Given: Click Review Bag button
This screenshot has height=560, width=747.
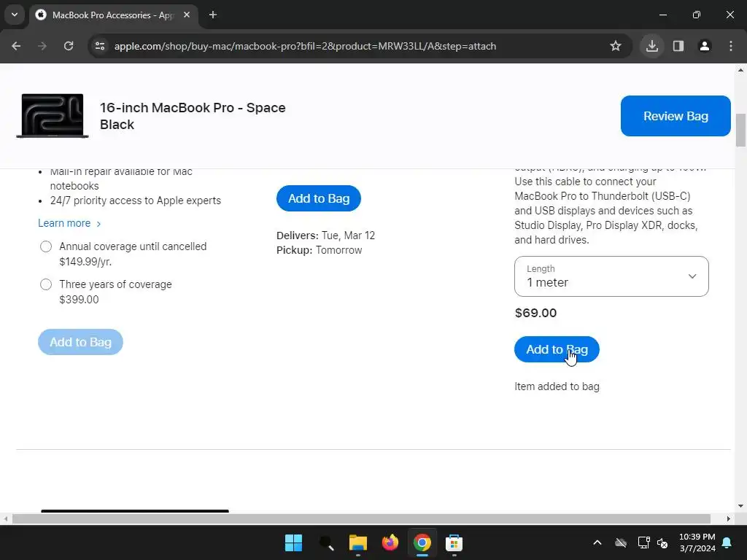Looking at the screenshot, I should click(676, 116).
